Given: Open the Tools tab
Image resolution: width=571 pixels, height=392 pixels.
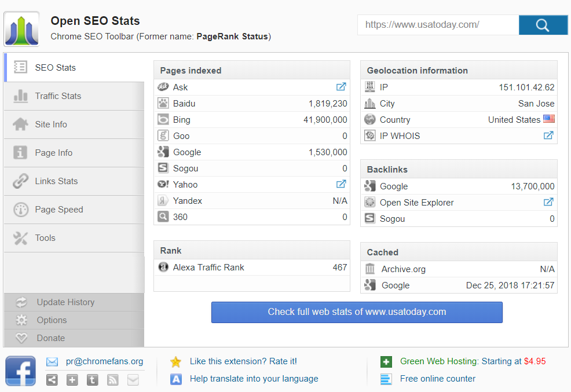Looking at the screenshot, I should 45,238.
